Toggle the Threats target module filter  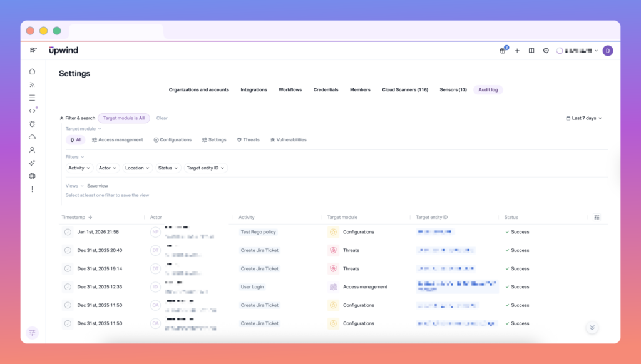248,139
